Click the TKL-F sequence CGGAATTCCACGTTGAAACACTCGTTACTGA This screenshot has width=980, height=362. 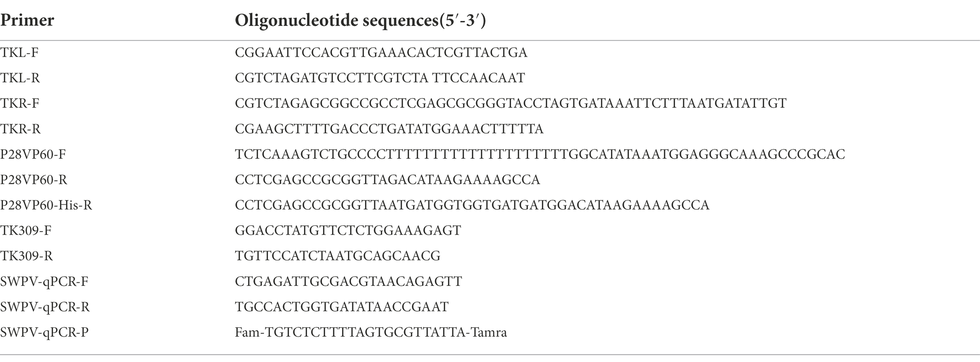(381, 53)
